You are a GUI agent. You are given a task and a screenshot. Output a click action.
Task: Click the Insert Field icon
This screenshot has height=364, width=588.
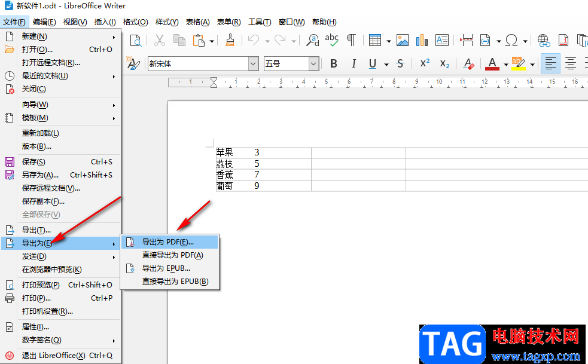[x=485, y=40]
